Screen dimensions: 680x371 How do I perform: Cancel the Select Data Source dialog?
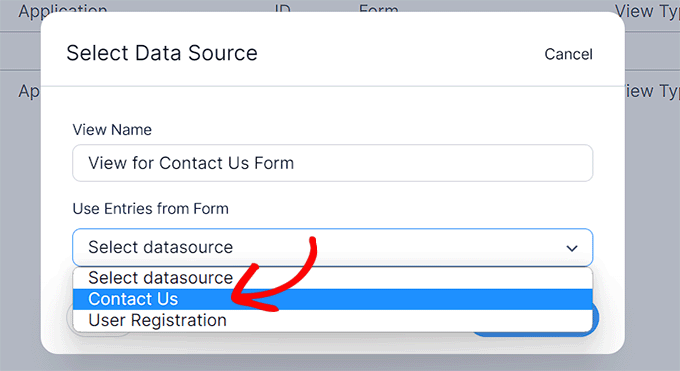(568, 54)
